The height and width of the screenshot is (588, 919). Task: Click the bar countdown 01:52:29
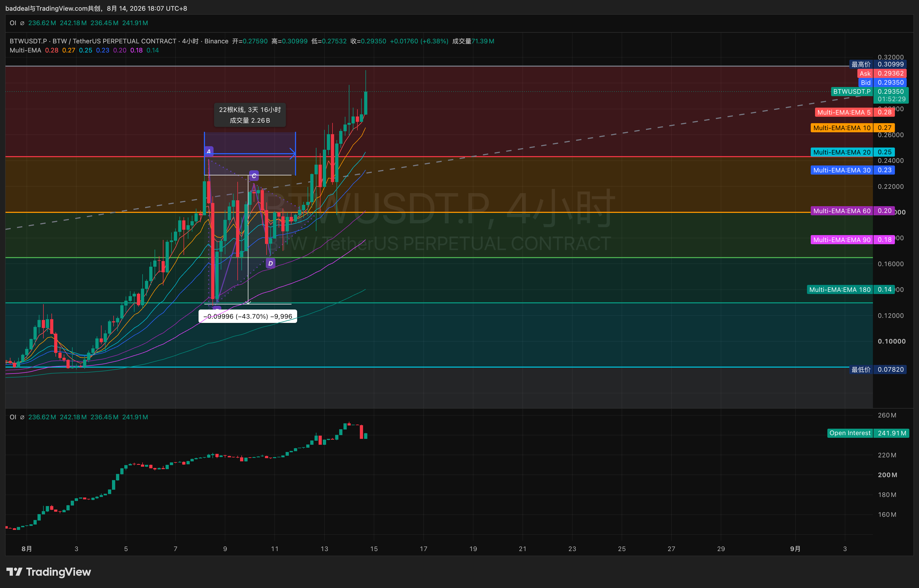(x=891, y=99)
